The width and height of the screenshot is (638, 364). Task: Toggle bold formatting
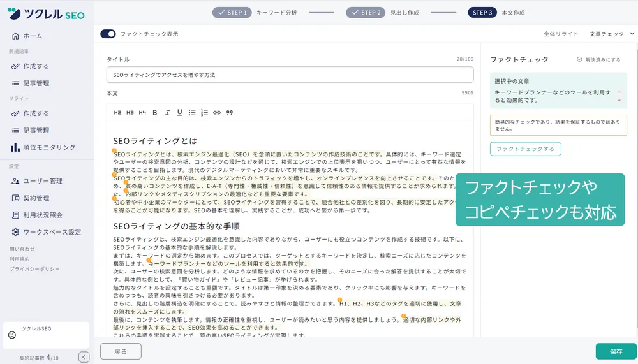(x=154, y=113)
